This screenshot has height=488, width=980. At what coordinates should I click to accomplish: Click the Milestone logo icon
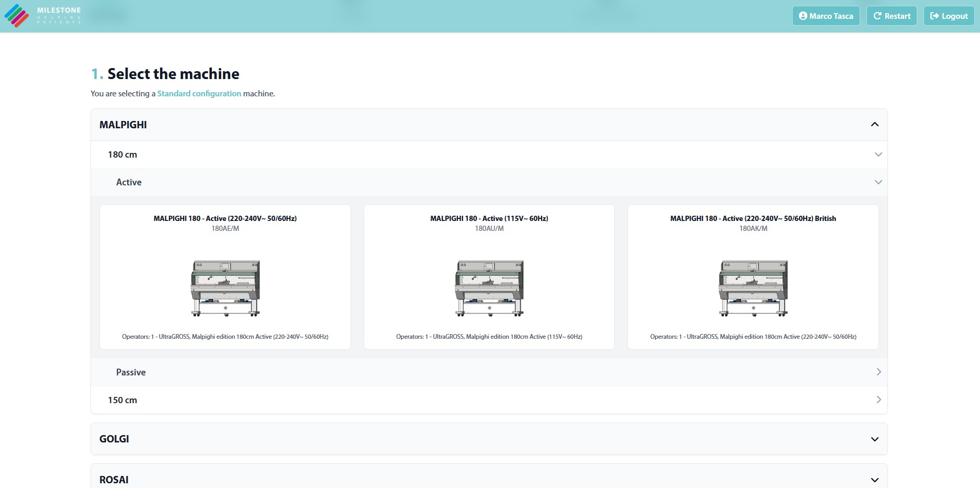pos(17,16)
